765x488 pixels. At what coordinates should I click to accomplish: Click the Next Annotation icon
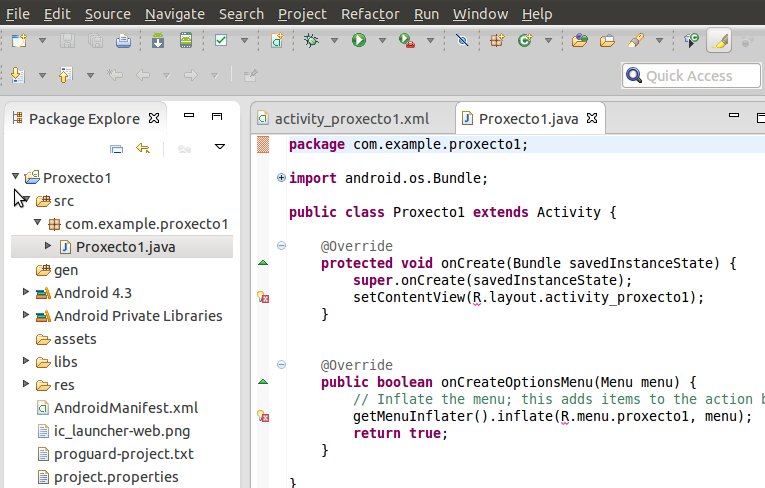click(x=18, y=75)
